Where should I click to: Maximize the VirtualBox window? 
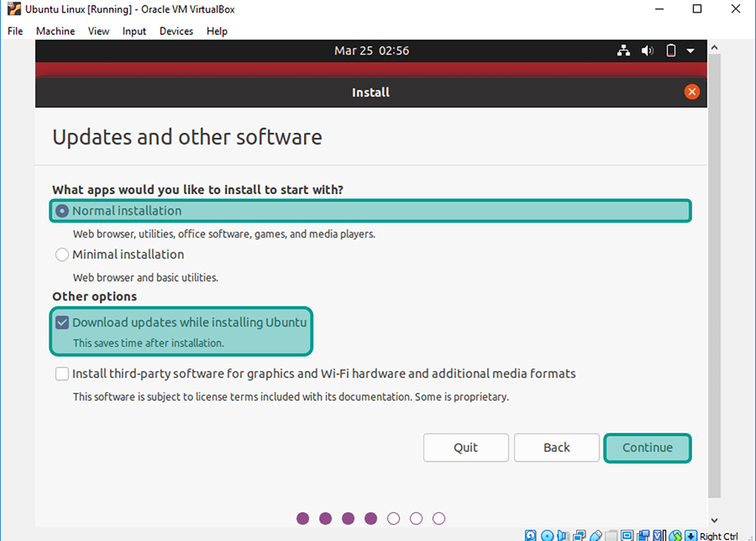click(x=697, y=9)
